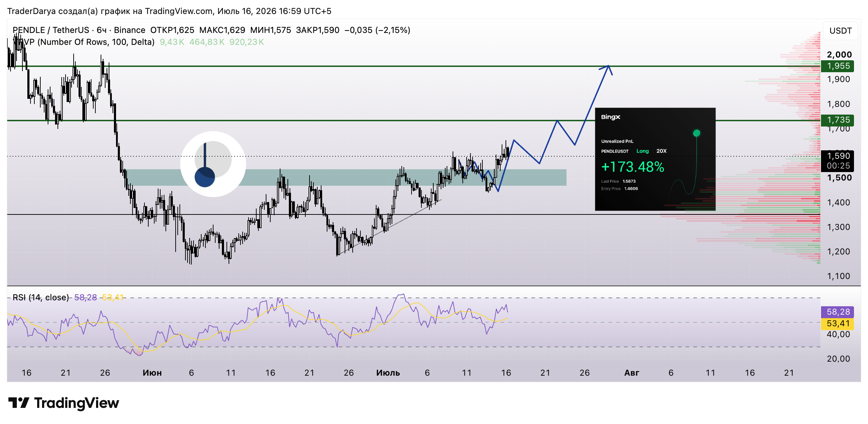Click the Last Price 1.5873 value
Image resolution: width=868 pixels, height=424 pixels.
629,181
